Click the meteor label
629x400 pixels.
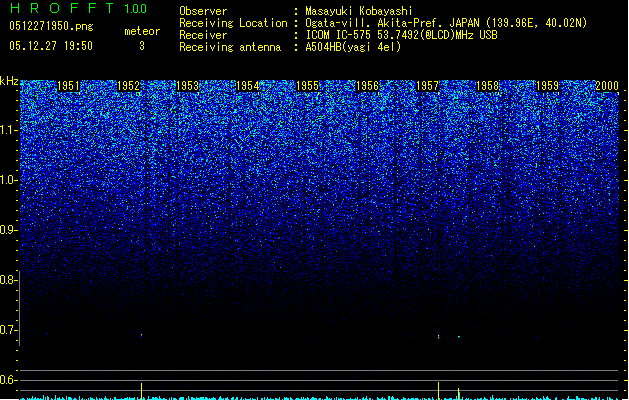point(142,31)
